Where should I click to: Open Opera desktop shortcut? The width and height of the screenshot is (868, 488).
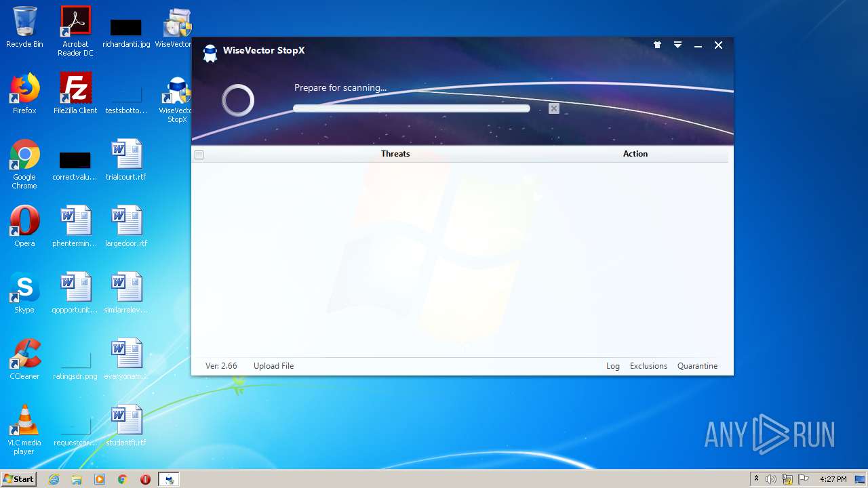[24, 227]
